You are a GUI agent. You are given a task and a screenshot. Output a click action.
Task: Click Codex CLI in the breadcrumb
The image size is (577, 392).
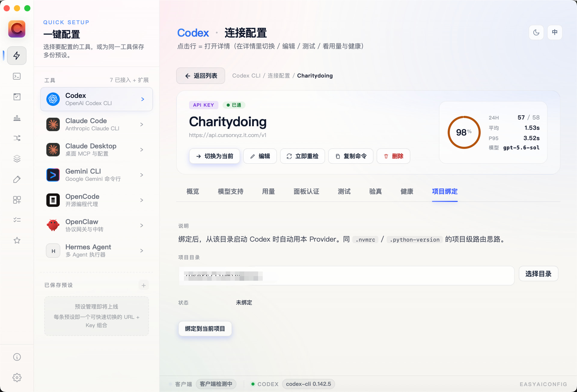(x=246, y=76)
